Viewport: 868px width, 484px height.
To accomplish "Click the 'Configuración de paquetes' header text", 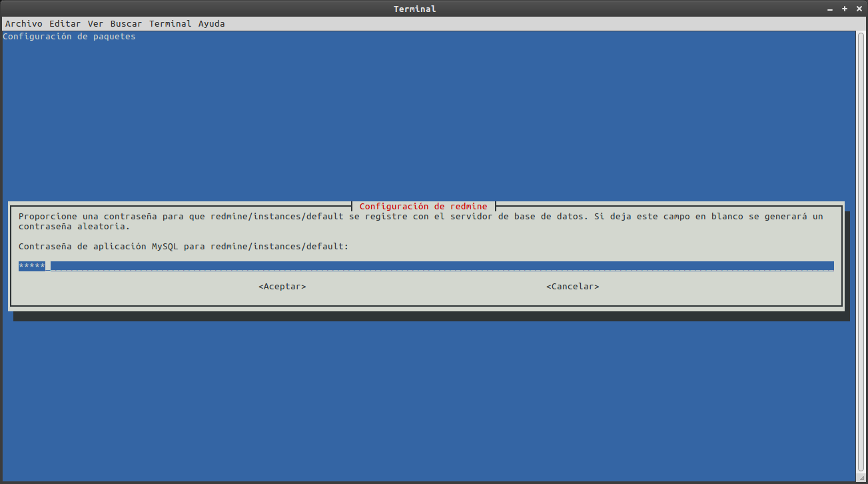I will [x=69, y=36].
